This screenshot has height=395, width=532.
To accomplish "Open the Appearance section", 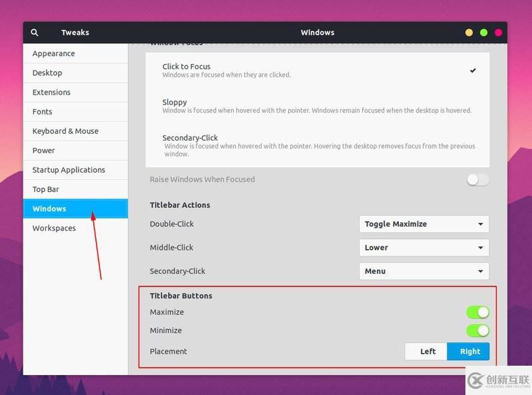I will coord(76,53).
